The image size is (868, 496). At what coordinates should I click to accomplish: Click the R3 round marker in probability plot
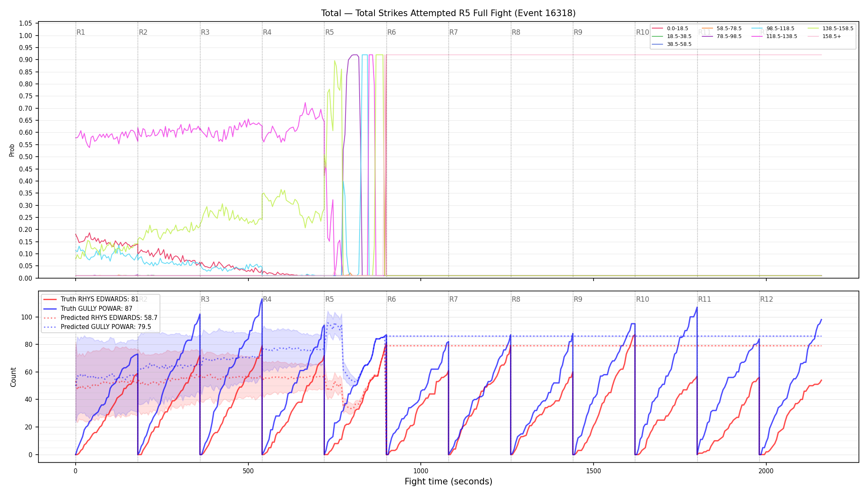tap(205, 32)
